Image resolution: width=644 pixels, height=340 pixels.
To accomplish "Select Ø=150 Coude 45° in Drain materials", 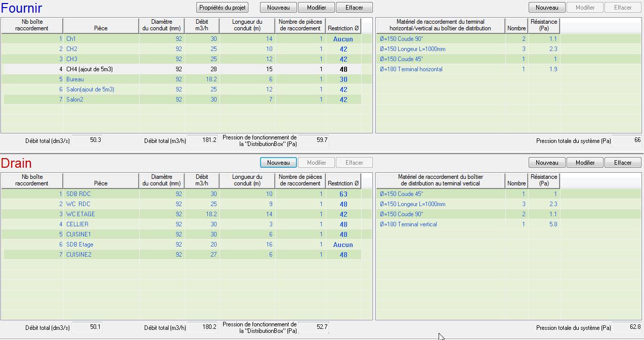I will pyautogui.click(x=508, y=194).
